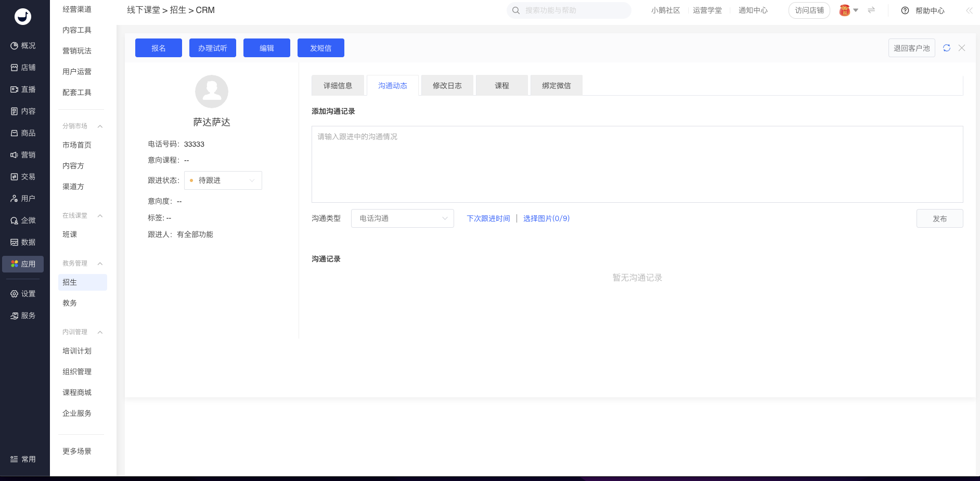Open the 直播 section in left sidebar
Screen dimensions: 980x481
point(23,89)
